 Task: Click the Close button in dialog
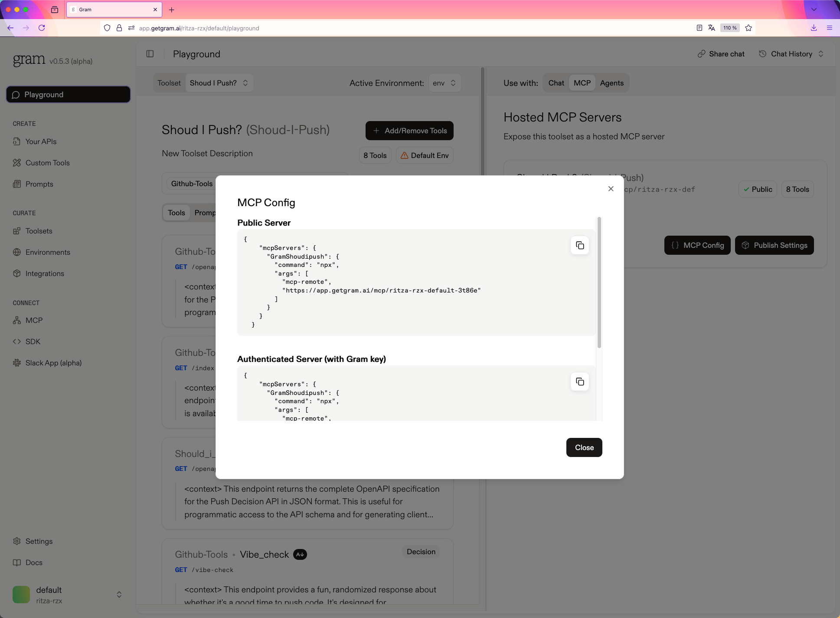(584, 447)
